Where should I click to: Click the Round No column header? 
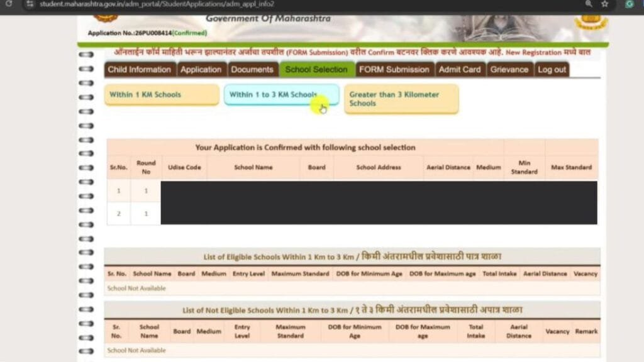[146, 167]
